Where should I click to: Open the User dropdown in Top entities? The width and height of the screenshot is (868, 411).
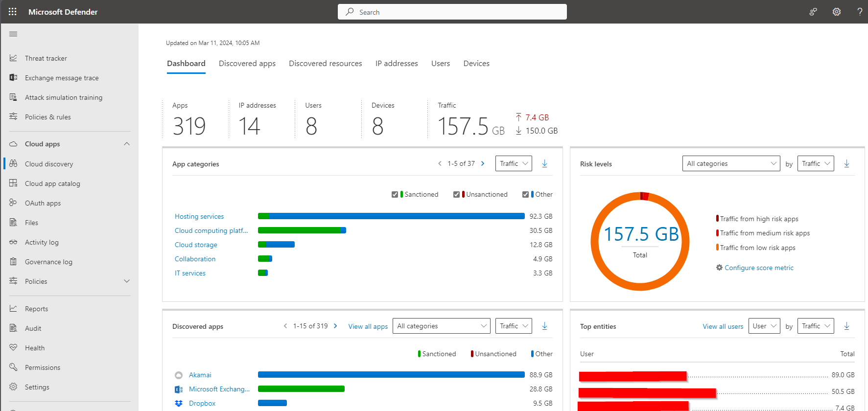click(764, 326)
